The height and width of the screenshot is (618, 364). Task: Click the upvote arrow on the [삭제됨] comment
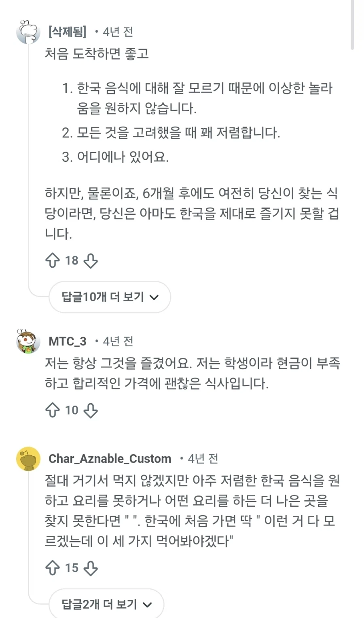(x=52, y=260)
